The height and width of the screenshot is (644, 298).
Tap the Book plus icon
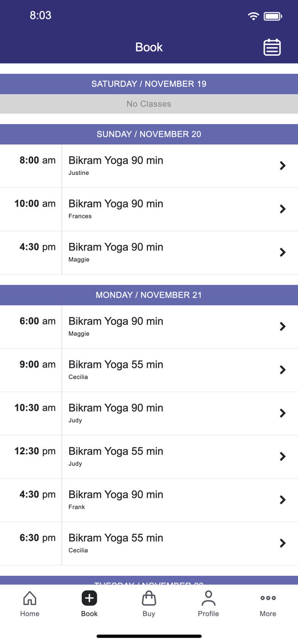[89, 598]
